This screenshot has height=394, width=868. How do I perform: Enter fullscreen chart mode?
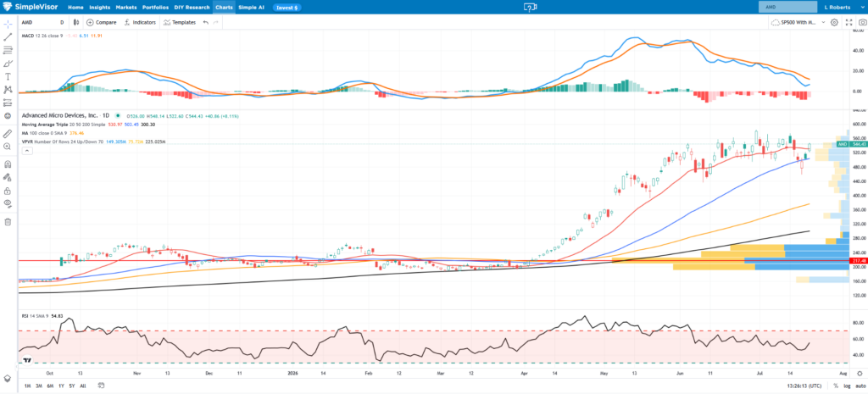point(849,23)
